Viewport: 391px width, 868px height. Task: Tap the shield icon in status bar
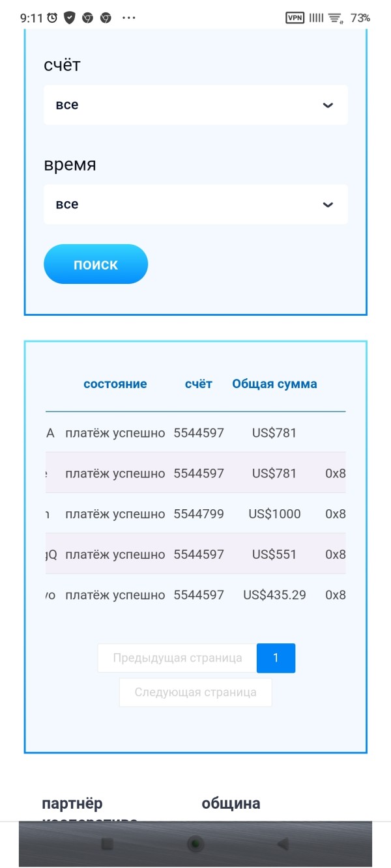[69, 18]
